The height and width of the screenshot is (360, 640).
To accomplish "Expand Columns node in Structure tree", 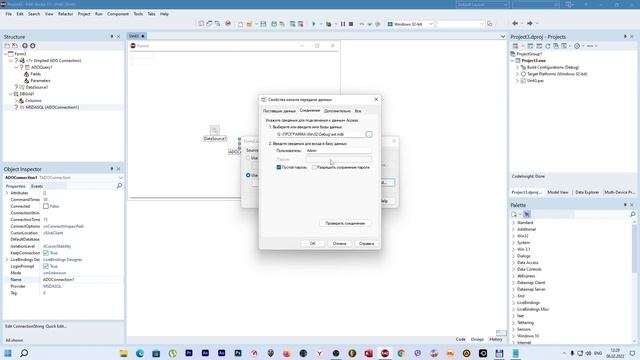I will coord(16,100).
